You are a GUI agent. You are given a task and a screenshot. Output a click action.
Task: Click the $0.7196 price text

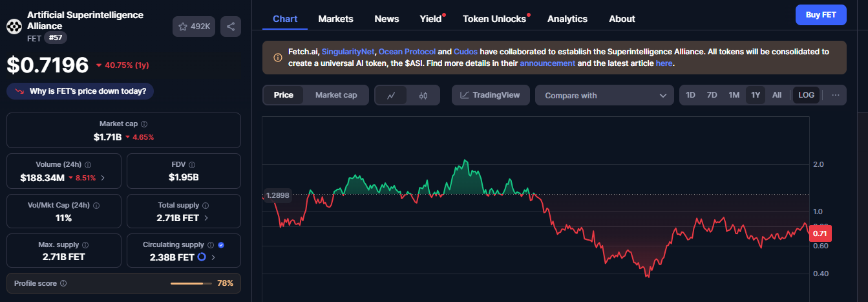click(x=48, y=65)
